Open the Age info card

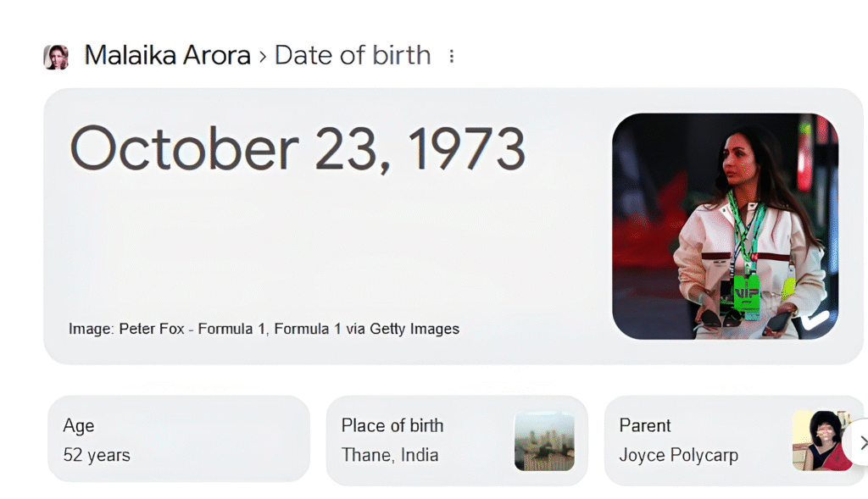coord(178,440)
